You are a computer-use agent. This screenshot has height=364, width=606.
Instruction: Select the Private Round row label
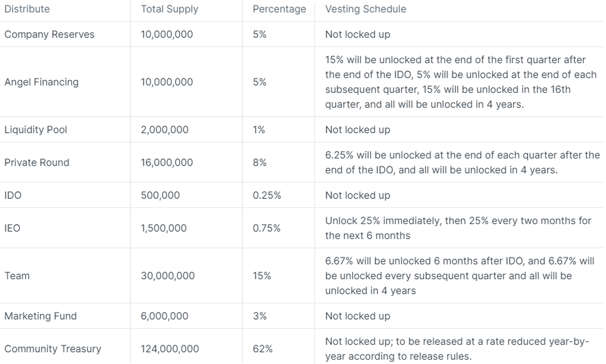(37, 163)
